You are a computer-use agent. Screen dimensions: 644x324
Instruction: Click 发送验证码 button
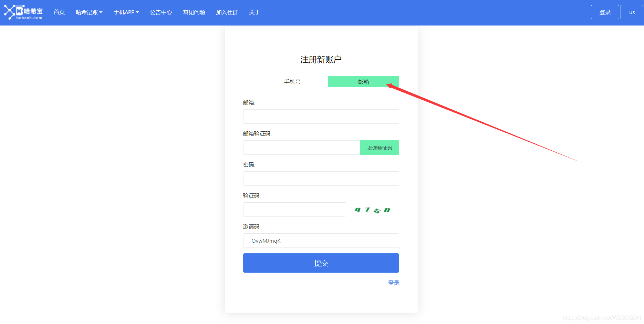click(x=380, y=148)
